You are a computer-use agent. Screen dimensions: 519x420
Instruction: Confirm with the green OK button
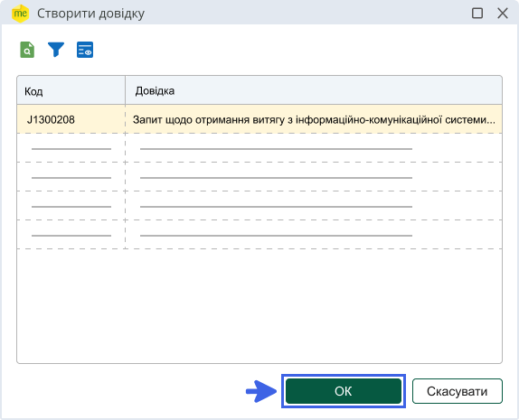click(344, 391)
